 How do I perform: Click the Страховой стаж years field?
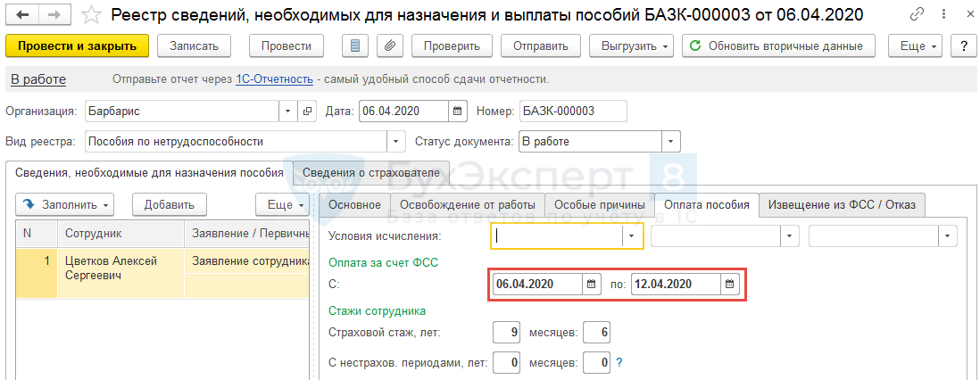coord(507,333)
